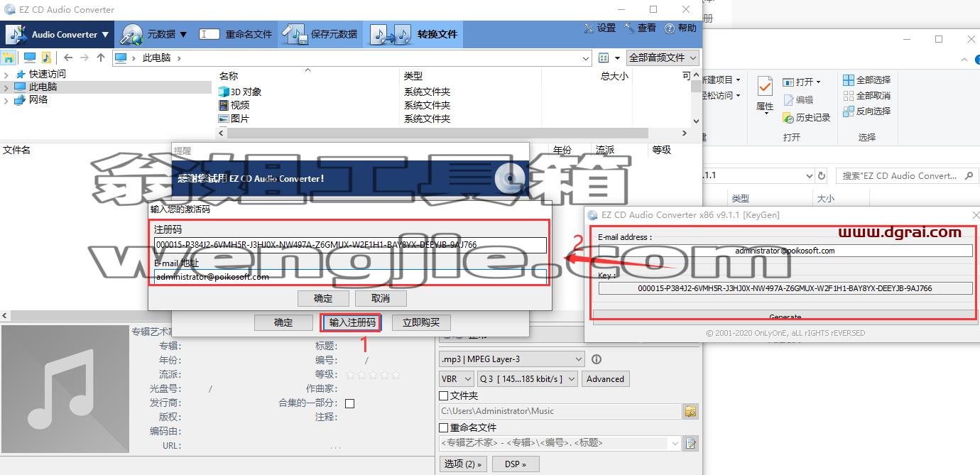This screenshot has height=475, width=980.
Task: Click the DSP button
Action: [x=516, y=464]
